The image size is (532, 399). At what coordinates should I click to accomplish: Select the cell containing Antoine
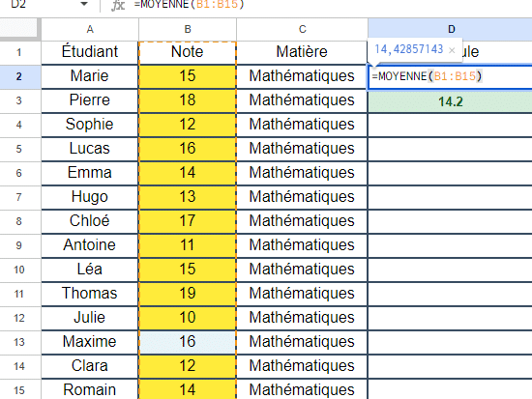(90, 245)
